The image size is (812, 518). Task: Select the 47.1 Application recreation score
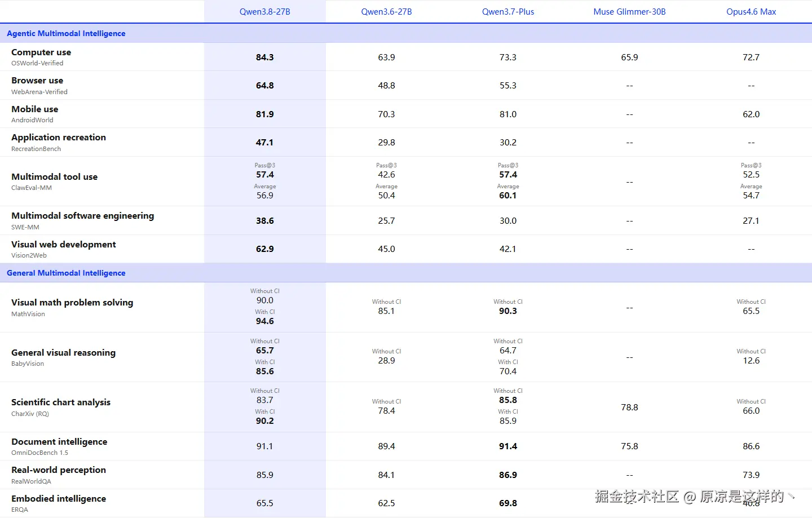pyautogui.click(x=264, y=143)
